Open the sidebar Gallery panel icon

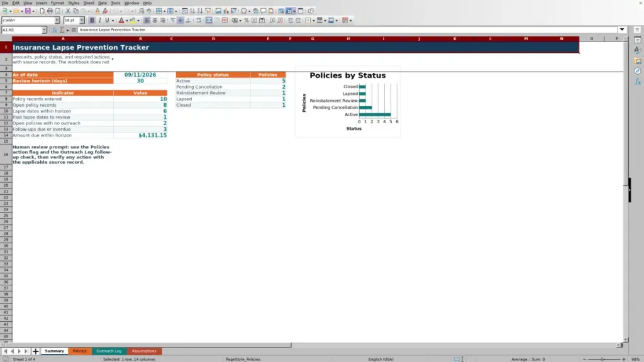(638, 61)
